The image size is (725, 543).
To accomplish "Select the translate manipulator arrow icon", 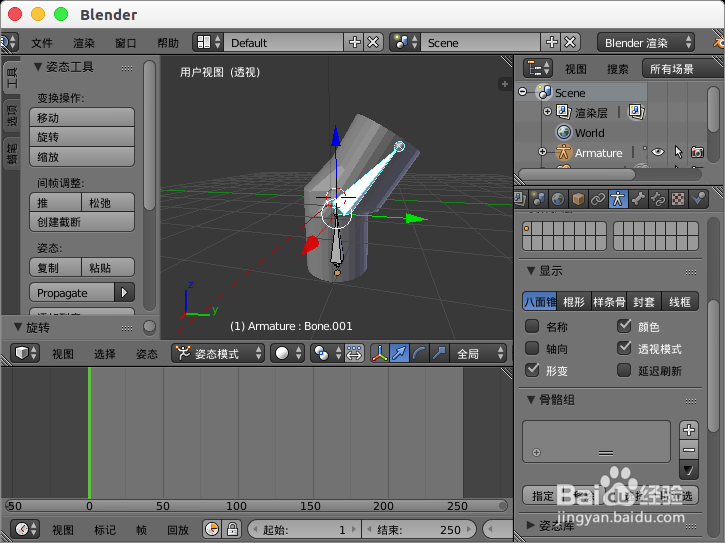I will pyautogui.click(x=399, y=353).
